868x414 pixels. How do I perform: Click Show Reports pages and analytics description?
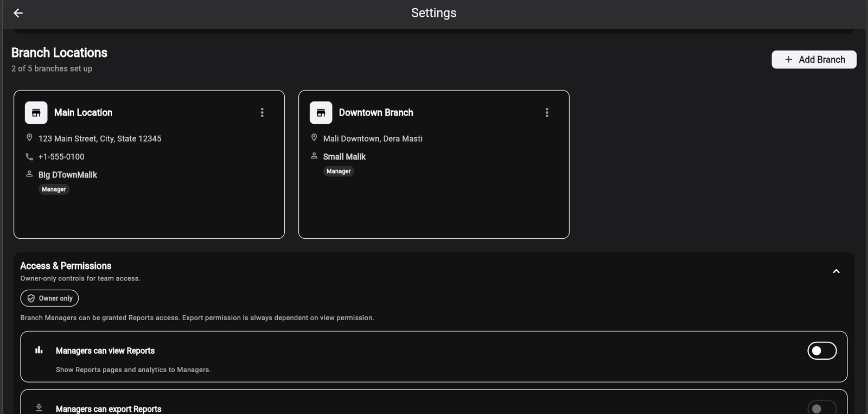[x=133, y=370]
